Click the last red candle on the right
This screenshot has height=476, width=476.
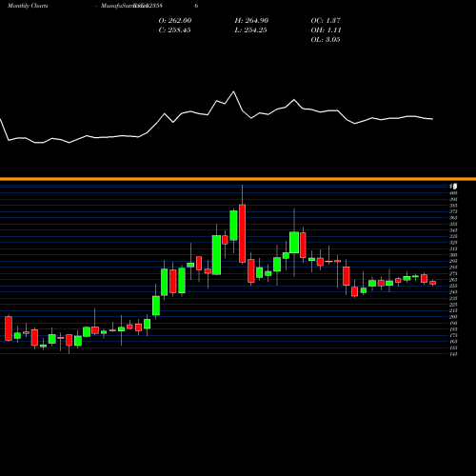coord(433,283)
